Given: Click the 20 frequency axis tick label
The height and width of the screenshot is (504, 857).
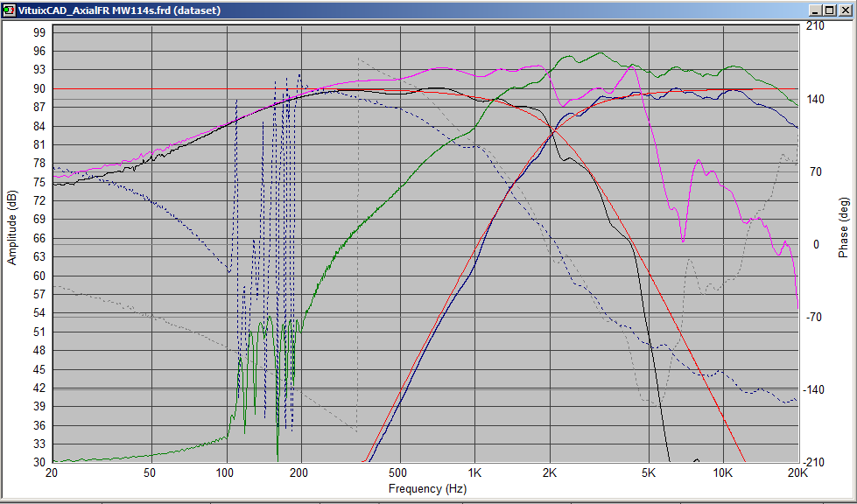Looking at the screenshot, I should [x=53, y=472].
